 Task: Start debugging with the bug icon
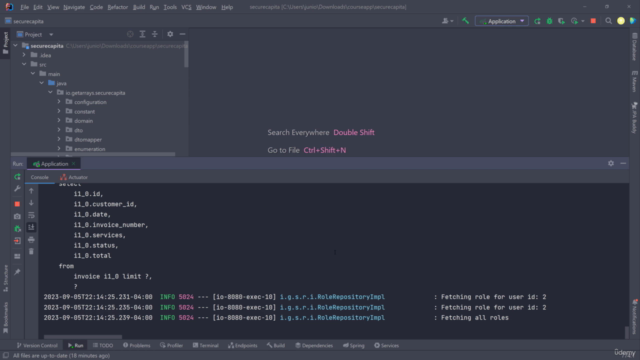point(549,21)
